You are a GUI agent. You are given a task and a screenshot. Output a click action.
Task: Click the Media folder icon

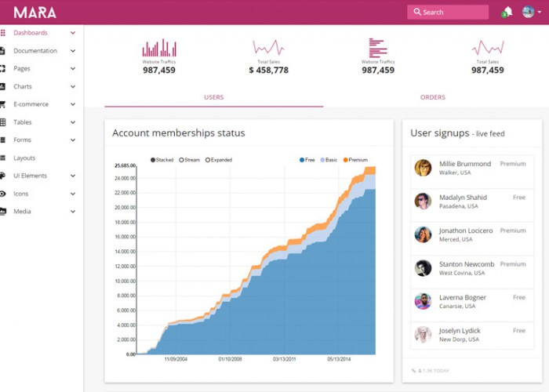click(3, 212)
